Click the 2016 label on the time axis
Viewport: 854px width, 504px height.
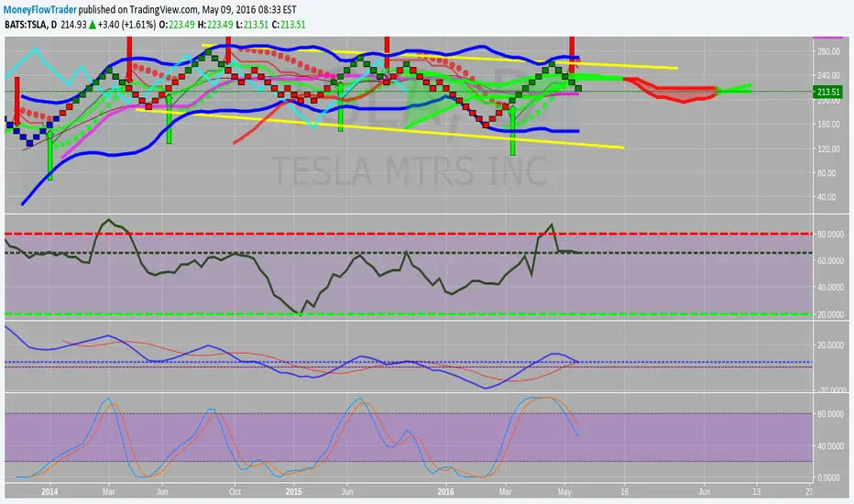point(445,491)
